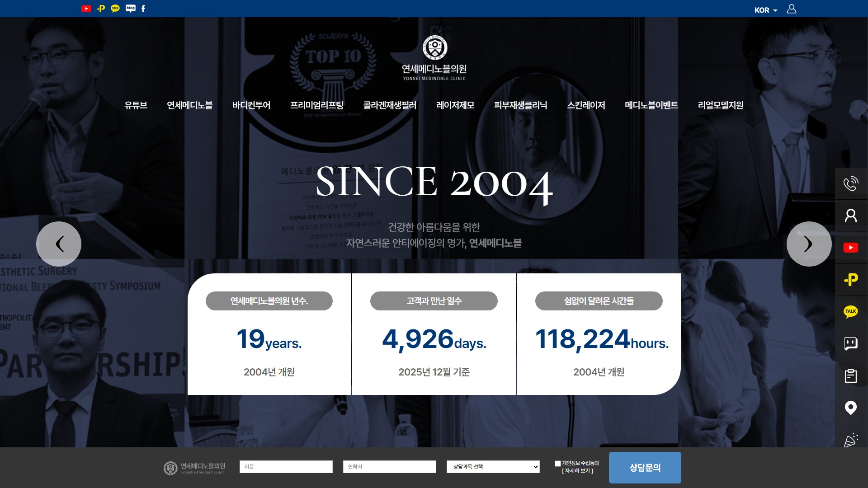Image resolution: width=868 pixels, height=488 pixels.
Task: Click the footer bar clinic logo
Action: [194, 468]
